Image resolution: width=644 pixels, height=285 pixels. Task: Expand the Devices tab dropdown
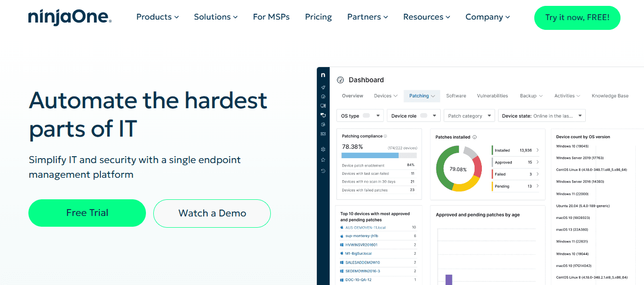point(396,96)
